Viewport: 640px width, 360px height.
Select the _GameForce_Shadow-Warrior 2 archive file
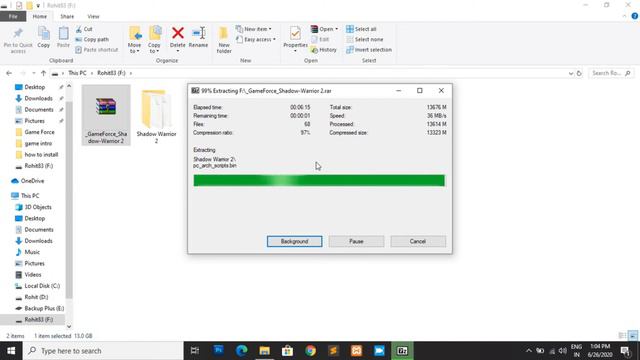click(106, 115)
